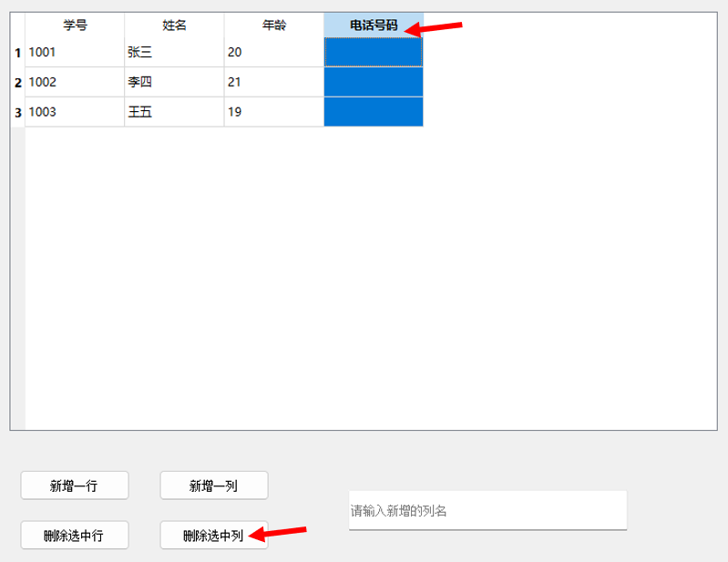This screenshot has width=728, height=562.
Task: Click the 删除选中行 button
Action: pyautogui.click(x=75, y=535)
